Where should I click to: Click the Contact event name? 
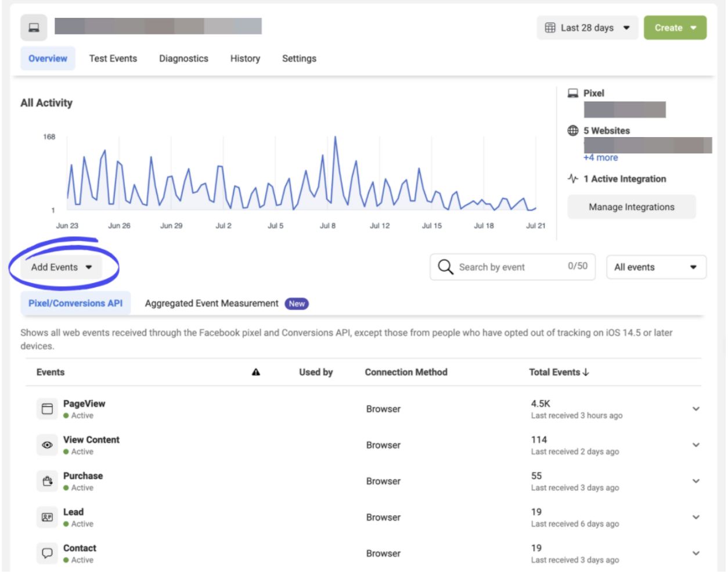80,548
